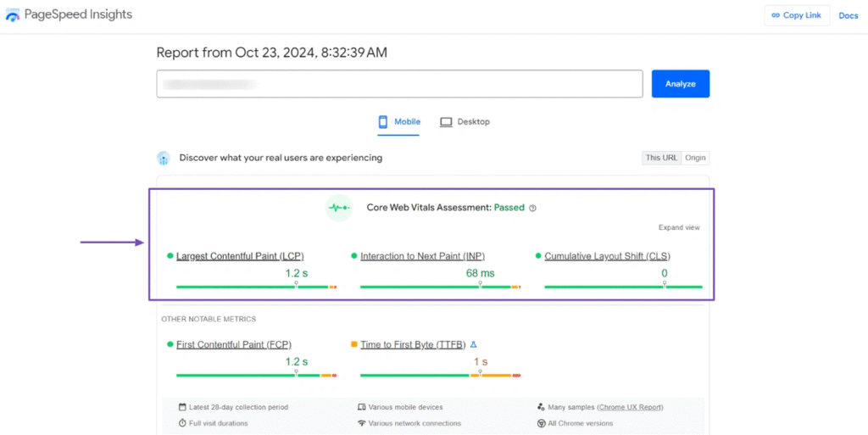Click the LCP distribution progress bar
Viewport: 868px width, 435px height.
(256, 287)
